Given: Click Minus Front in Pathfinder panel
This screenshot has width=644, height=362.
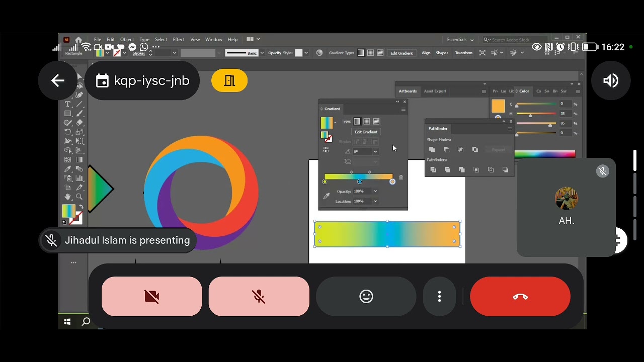Looking at the screenshot, I should click(x=446, y=150).
